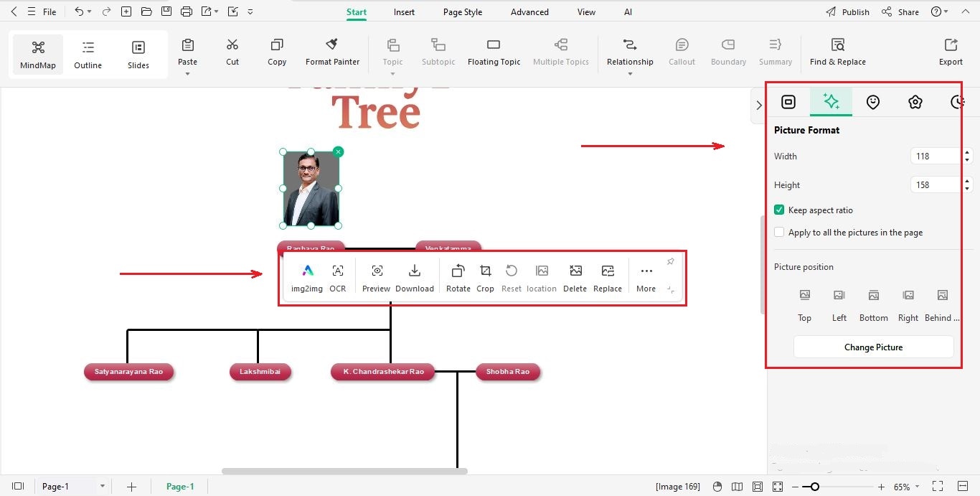This screenshot has height=496, width=980.
Task: Toggle Keep aspect ratio checkbox
Action: pyautogui.click(x=779, y=210)
